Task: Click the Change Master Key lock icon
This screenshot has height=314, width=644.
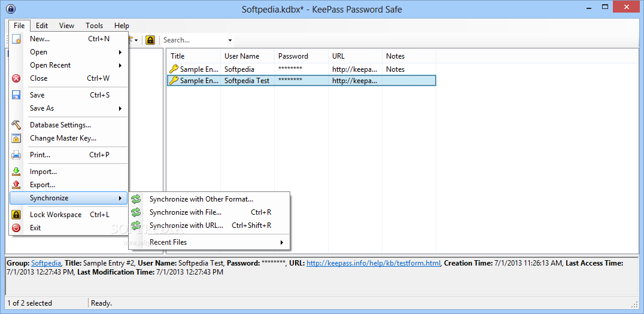Action: click(x=16, y=138)
